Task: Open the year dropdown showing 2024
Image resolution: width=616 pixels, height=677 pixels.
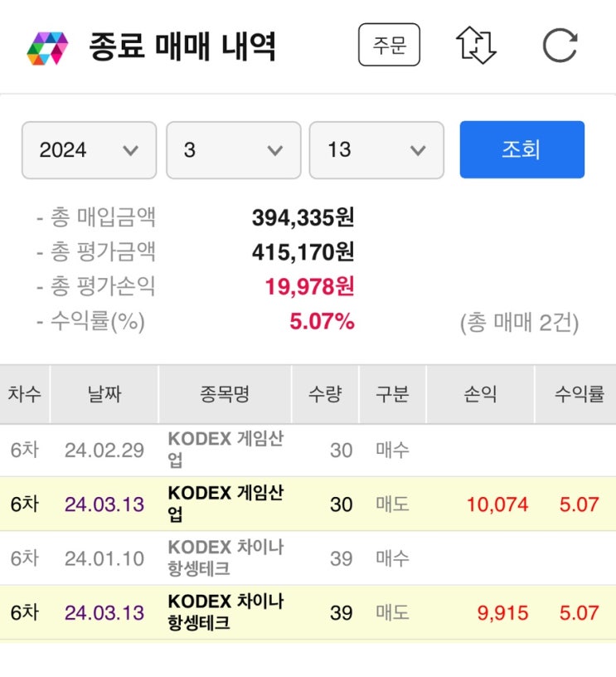Action: pyautogui.click(x=88, y=150)
